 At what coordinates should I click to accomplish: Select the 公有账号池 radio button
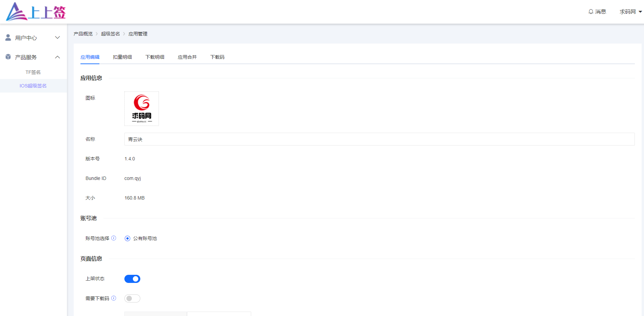(127, 238)
